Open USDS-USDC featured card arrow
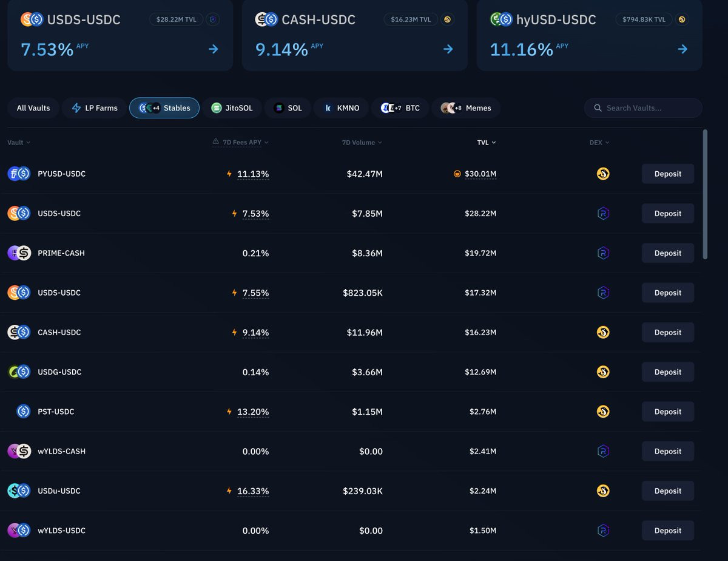The width and height of the screenshot is (728, 561). (x=214, y=49)
